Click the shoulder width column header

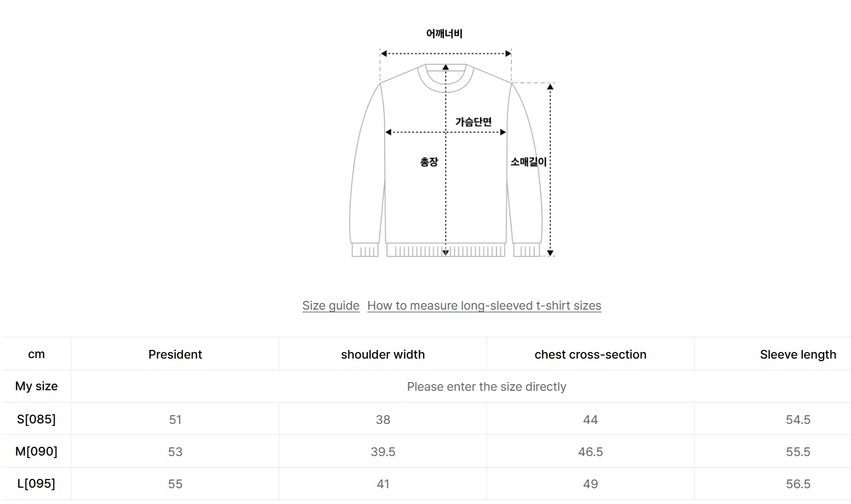(383, 355)
